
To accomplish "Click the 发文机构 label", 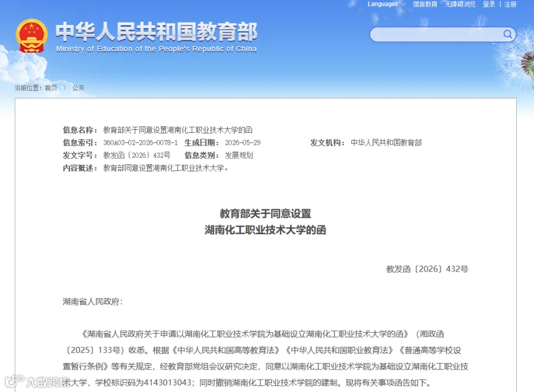I will tap(328, 142).
